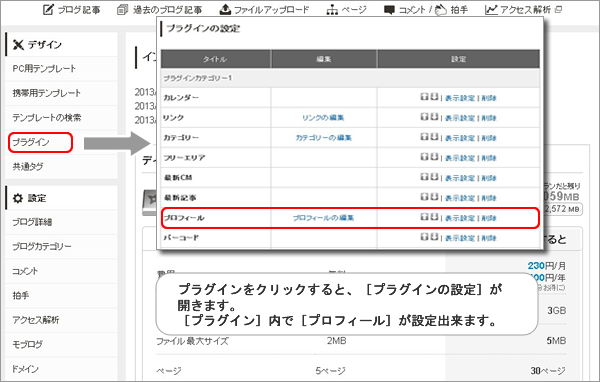Viewport: 600px width, 382px height.
Task: Click the デザイン tools icon in sidebar
Action: (18, 45)
